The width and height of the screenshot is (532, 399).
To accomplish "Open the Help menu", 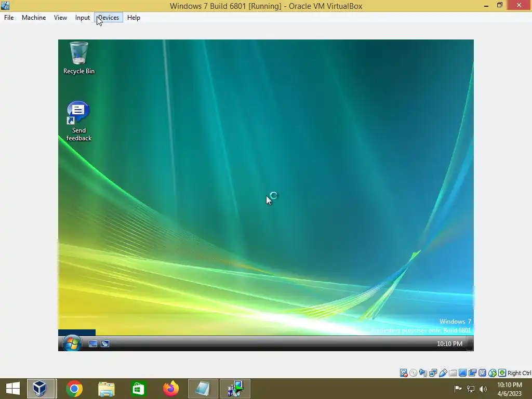I will 134,18.
